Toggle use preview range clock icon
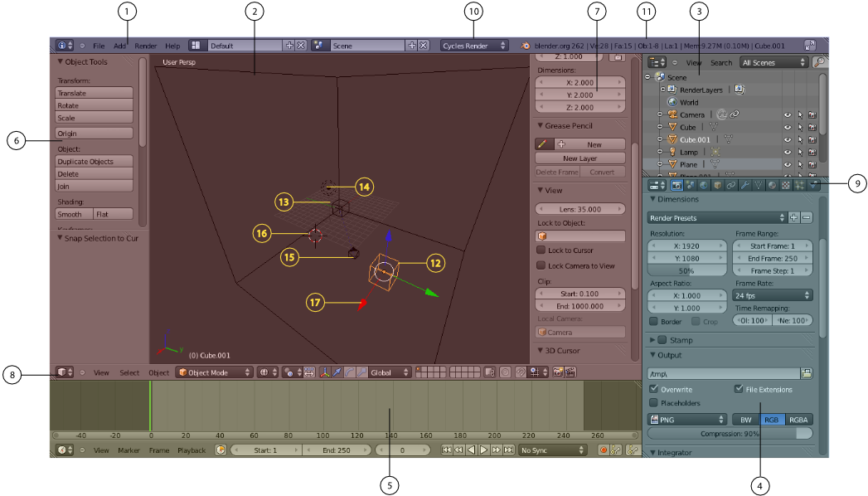 [x=221, y=450]
